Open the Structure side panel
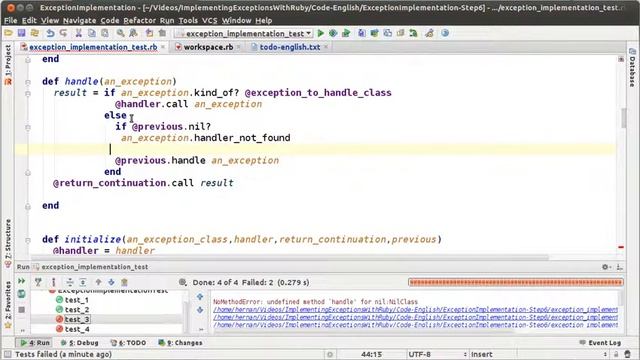640x360 pixels. coord(8,243)
